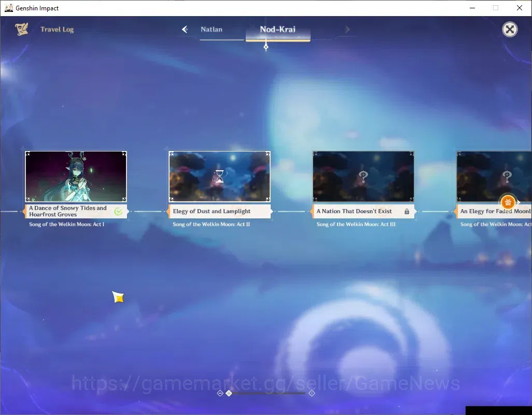Click the Travel Log title text
This screenshot has width=532, height=415.
point(57,30)
